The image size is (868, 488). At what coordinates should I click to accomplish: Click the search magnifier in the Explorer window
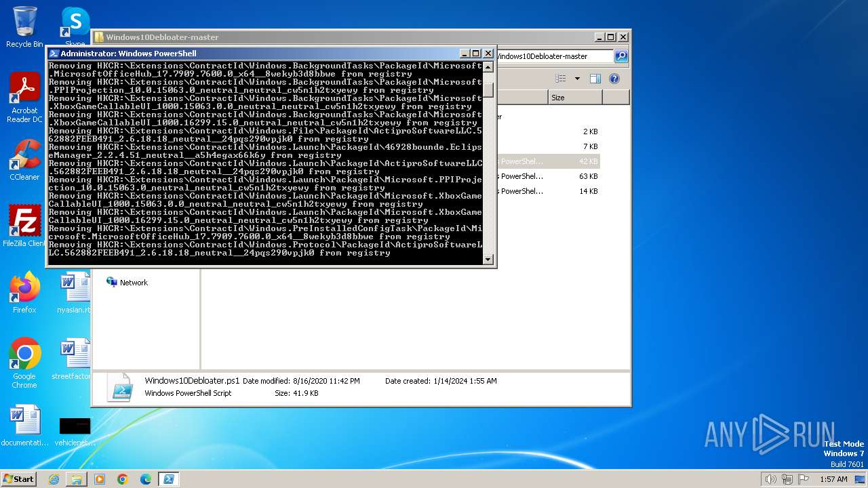point(620,56)
